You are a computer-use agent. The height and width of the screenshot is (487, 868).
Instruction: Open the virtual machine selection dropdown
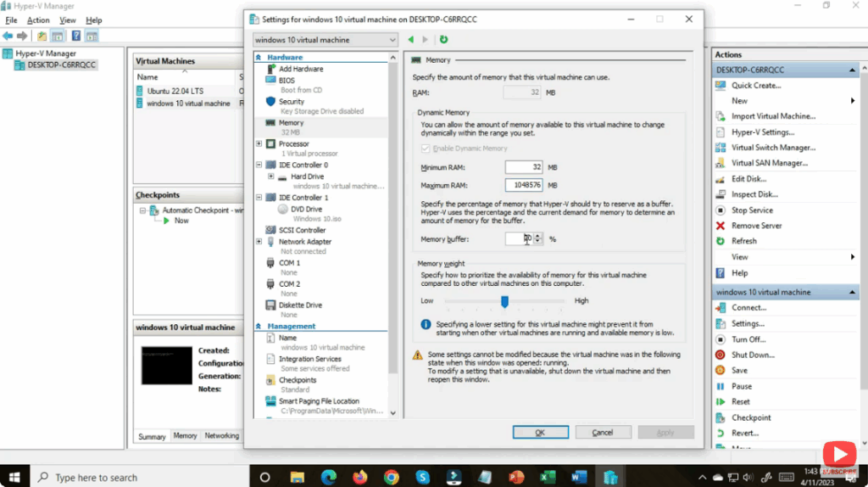click(x=325, y=40)
